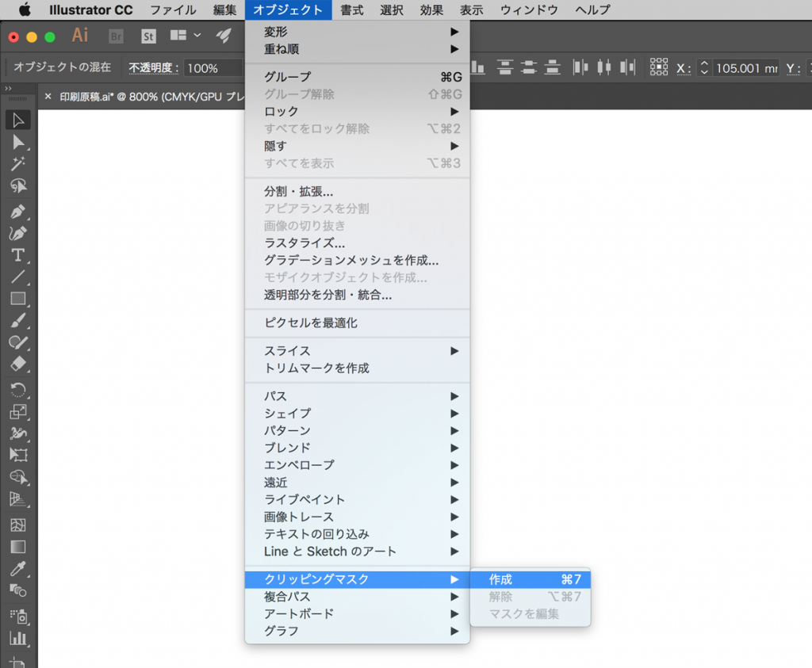
Task: Expand the ブレンド submenu
Action: [x=358, y=448]
